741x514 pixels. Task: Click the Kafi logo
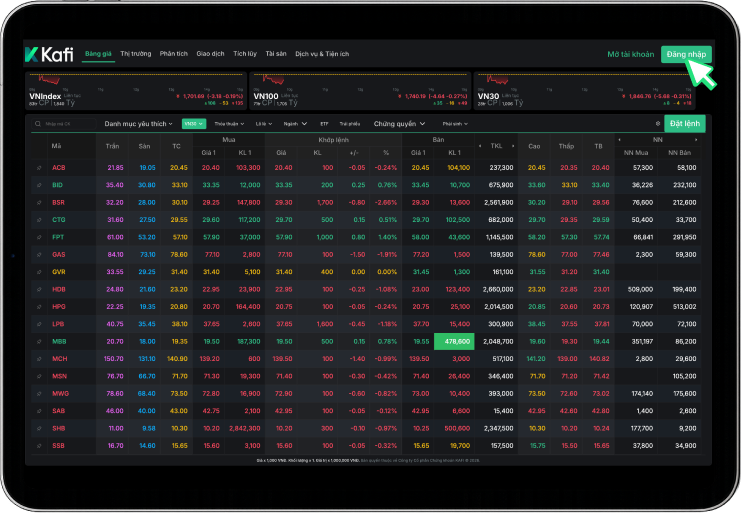coord(49,54)
